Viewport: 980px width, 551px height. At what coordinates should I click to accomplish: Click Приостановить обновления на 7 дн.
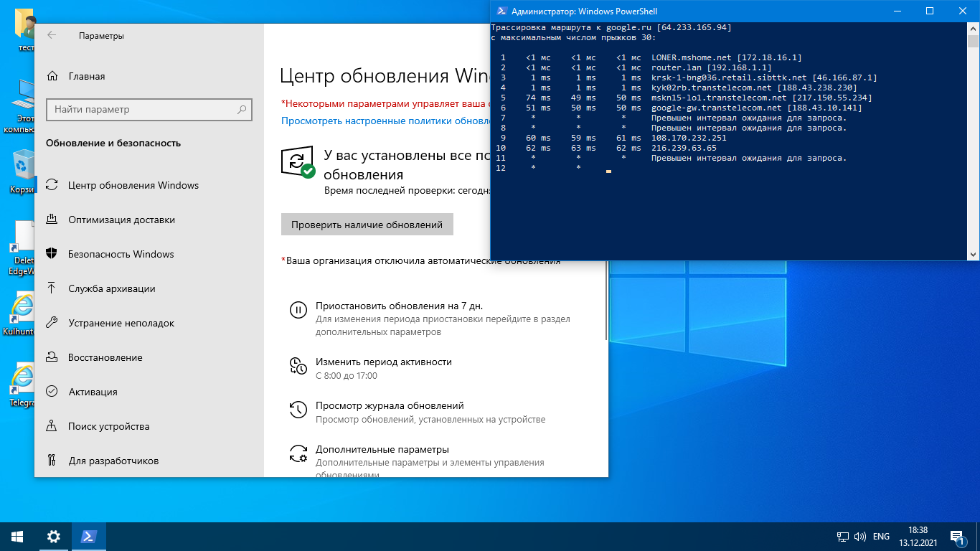[x=399, y=306]
